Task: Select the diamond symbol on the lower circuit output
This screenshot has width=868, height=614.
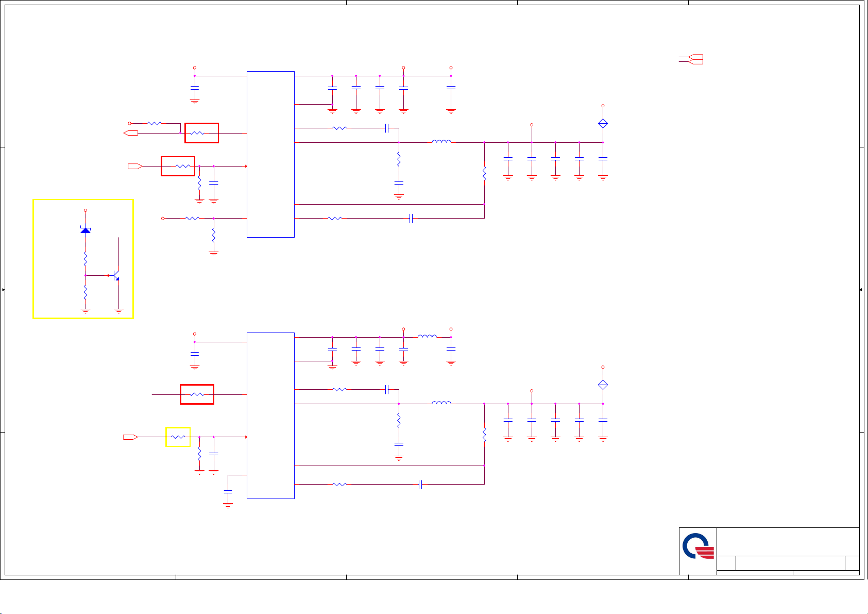Action: pyautogui.click(x=603, y=385)
